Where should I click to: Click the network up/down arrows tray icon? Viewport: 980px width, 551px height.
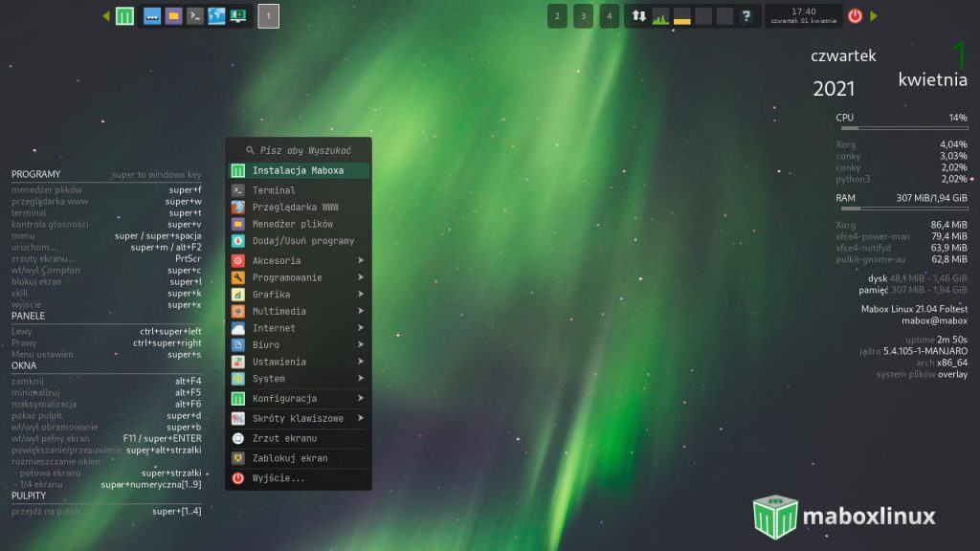pyautogui.click(x=638, y=16)
